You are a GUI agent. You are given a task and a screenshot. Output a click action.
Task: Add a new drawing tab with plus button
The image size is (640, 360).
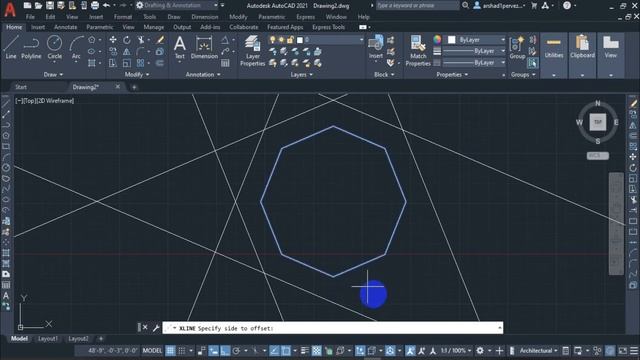tap(134, 87)
